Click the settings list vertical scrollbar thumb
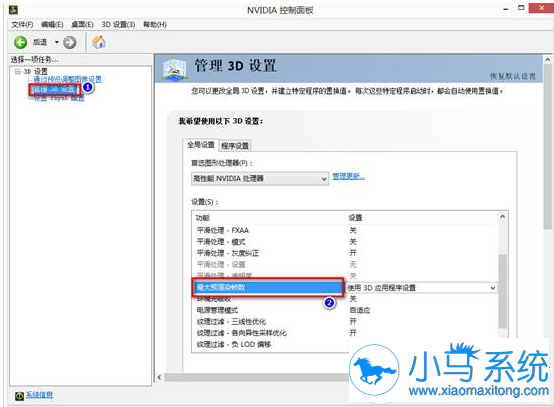Viewport: 554px width, 407px height. 503,291
